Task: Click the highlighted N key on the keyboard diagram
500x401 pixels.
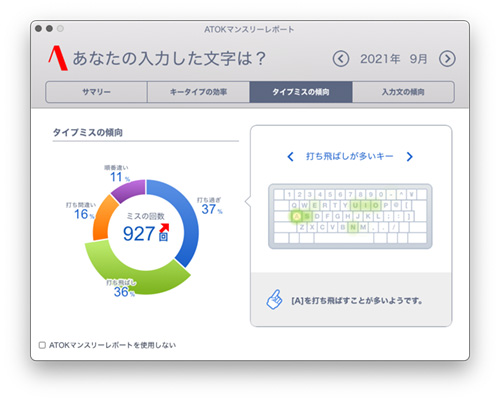Action: tap(353, 227)
